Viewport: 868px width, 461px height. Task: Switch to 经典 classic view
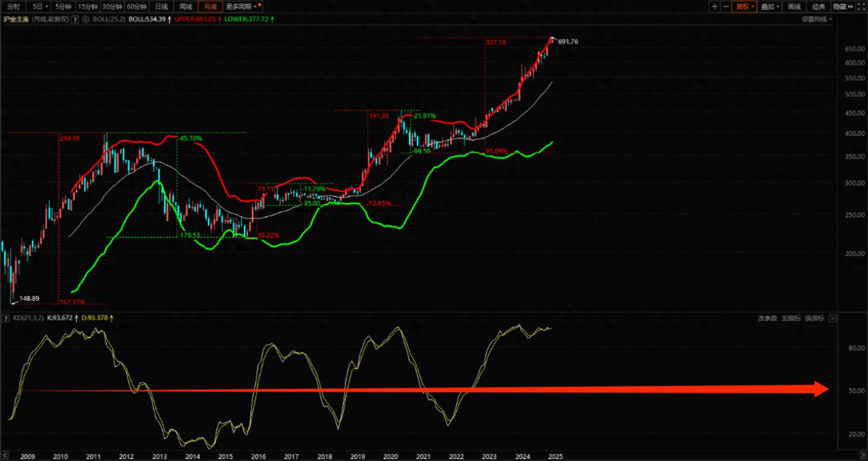(x=818, y=6)
